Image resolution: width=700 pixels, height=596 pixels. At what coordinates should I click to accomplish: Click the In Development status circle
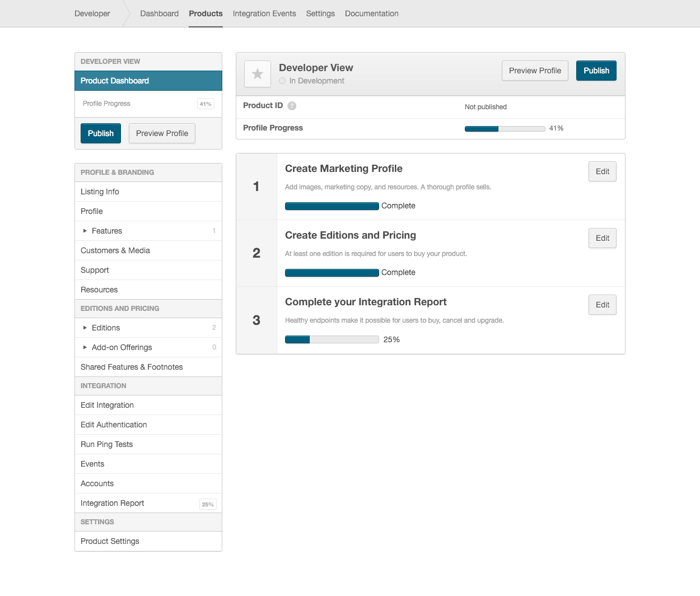[x=282, y=81]
